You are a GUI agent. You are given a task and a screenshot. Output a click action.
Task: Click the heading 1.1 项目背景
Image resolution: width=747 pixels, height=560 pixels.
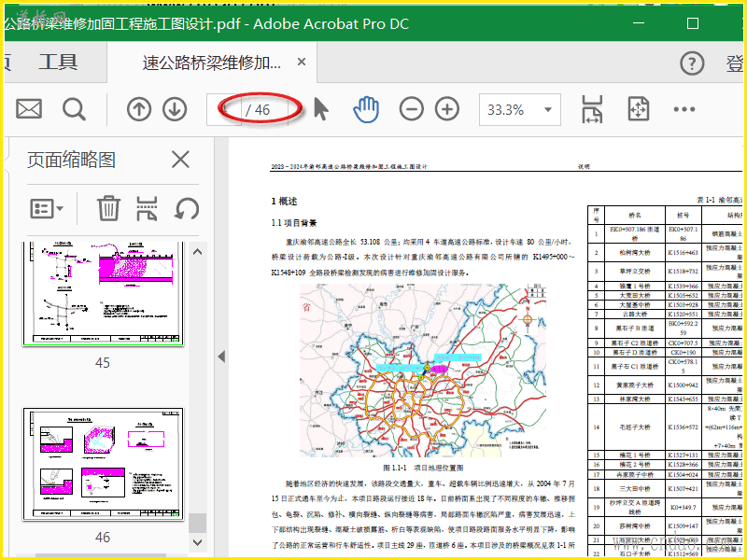coord(294,223)
